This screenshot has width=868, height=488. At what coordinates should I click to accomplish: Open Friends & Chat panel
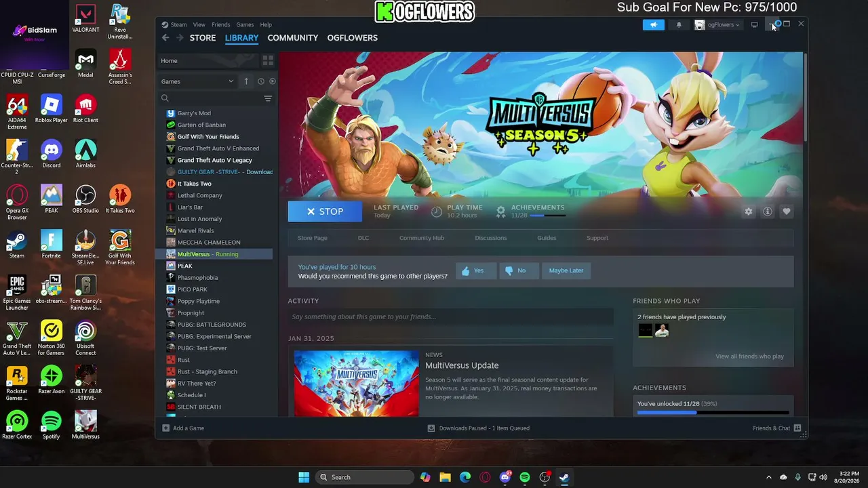coord(777,428)
